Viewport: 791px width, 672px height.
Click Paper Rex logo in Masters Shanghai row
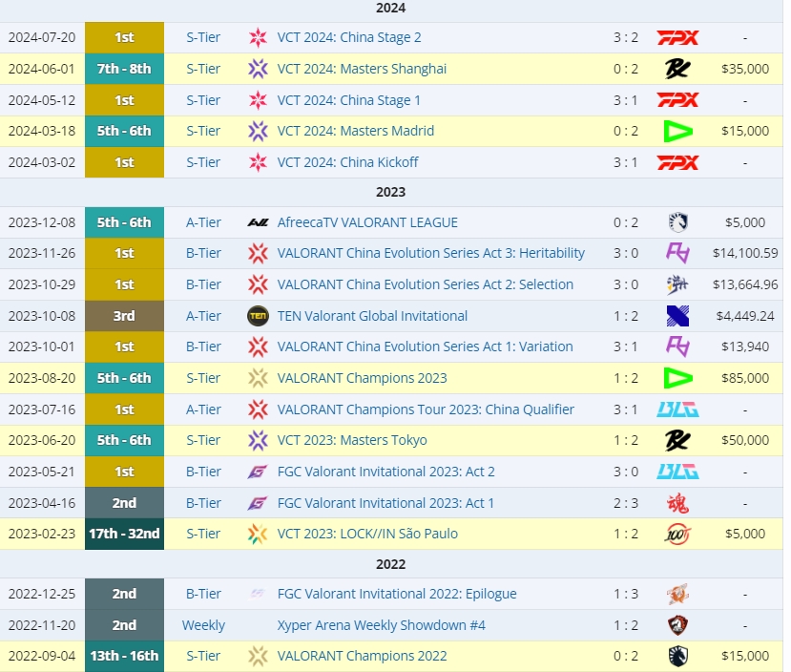point(677,69)
